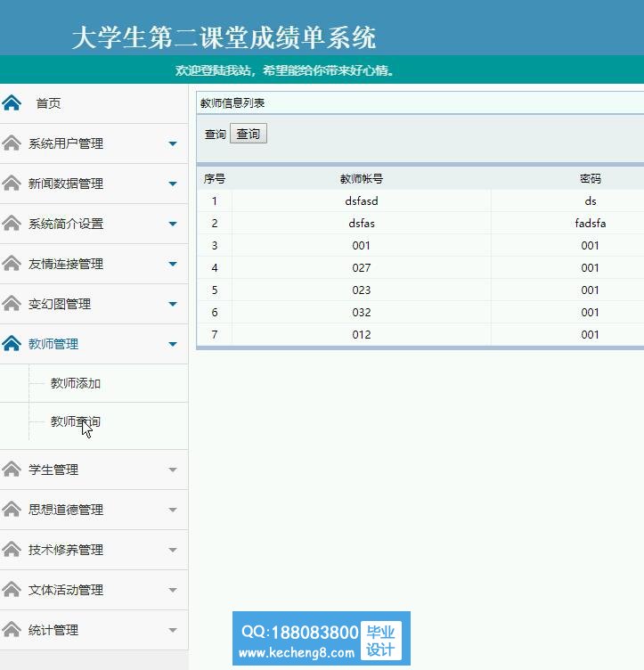Collapse the 教师管理 dropdown arrow
This screenshot has width=644, height=670.
(173, 345)
